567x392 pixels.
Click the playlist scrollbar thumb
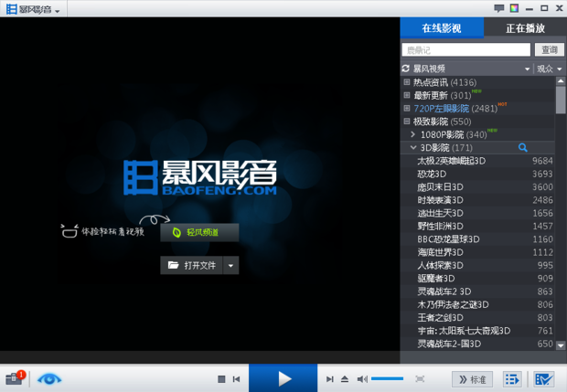[561, 101]
